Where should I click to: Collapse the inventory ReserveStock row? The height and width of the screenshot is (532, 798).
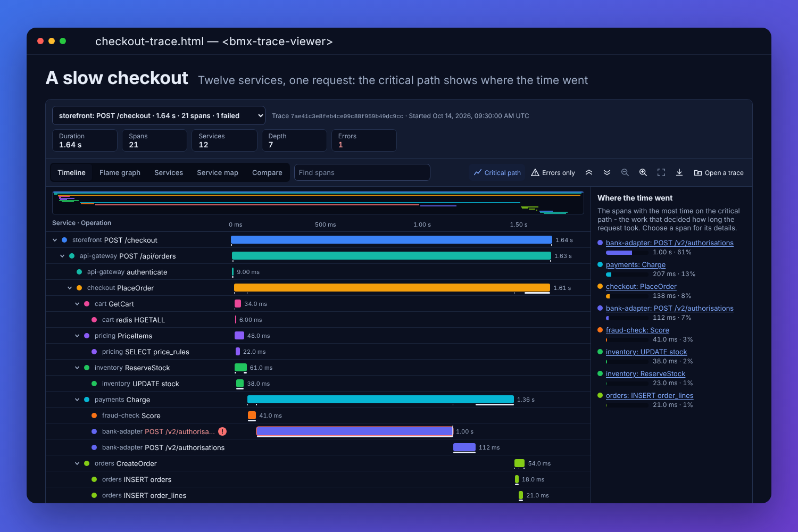pyautogui.click(x=77, y=368)
